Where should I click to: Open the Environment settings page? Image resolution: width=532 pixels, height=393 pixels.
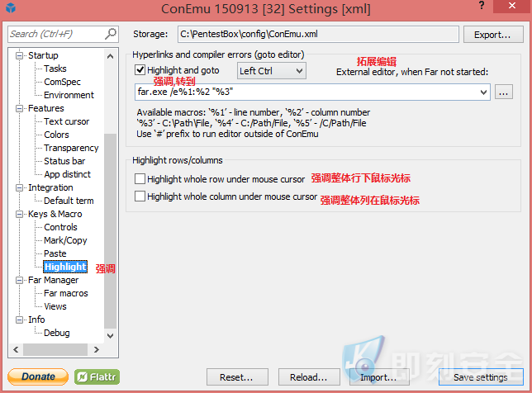[69, 95]
